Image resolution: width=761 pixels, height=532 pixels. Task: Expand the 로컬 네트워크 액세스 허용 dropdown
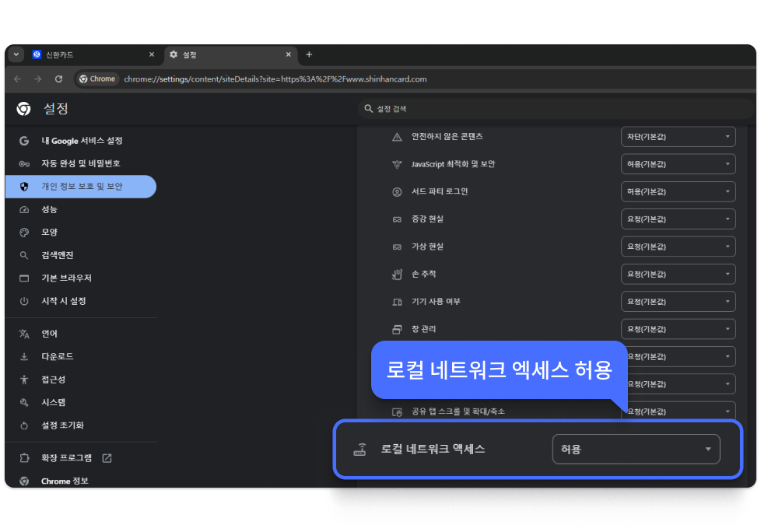click(x=636, y=449)
